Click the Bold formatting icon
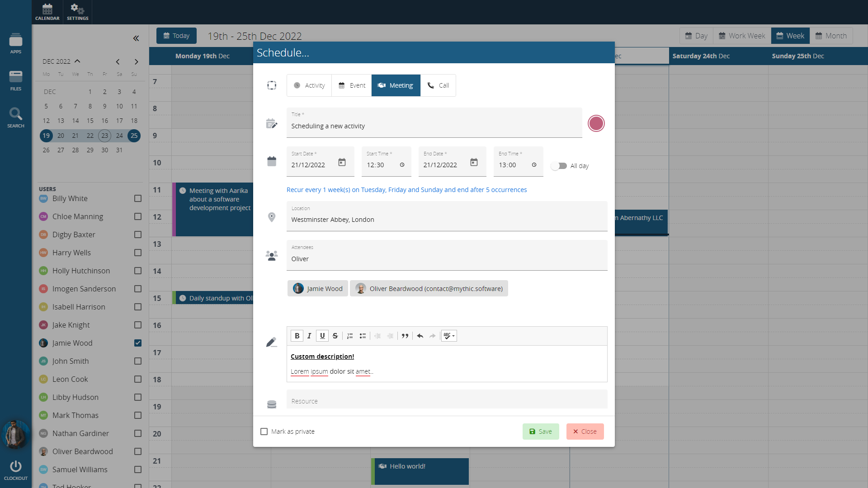 point(297,336)
